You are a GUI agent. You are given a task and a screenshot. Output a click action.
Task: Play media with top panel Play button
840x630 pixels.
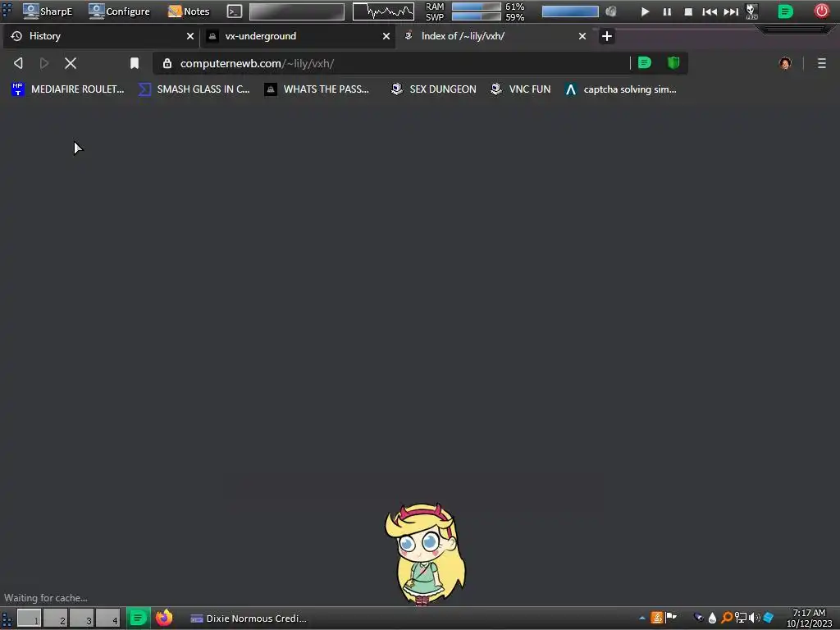[645, 11]
